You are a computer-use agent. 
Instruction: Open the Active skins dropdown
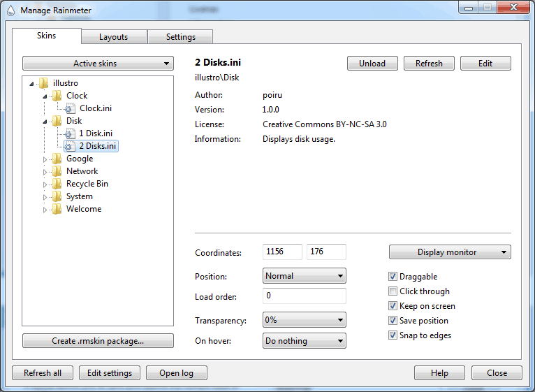click(98, 64)
